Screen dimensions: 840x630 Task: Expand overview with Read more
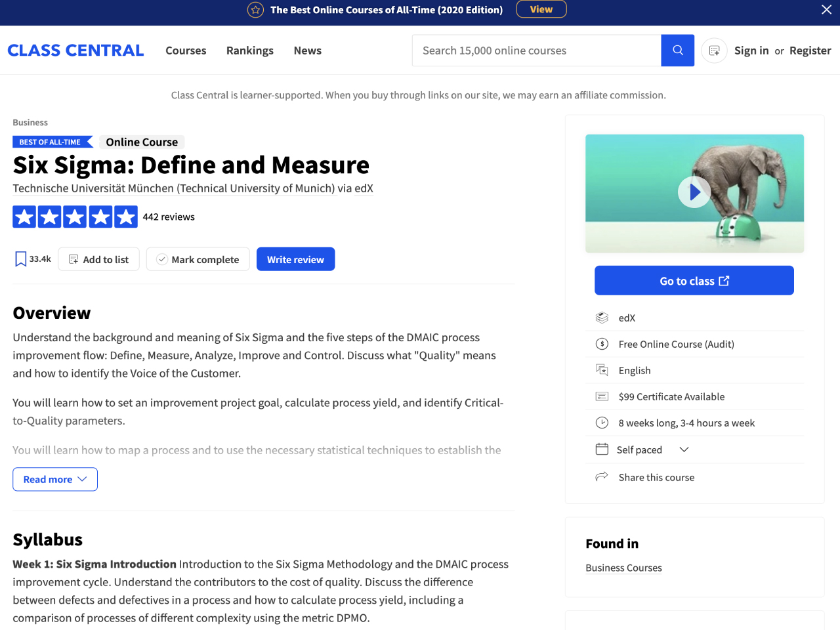coord(55,479)
